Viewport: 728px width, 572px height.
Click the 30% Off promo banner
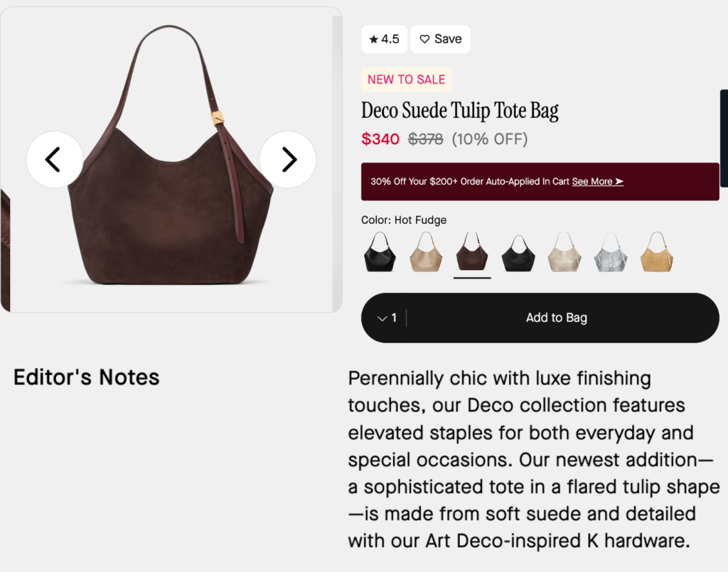(469, 182)
